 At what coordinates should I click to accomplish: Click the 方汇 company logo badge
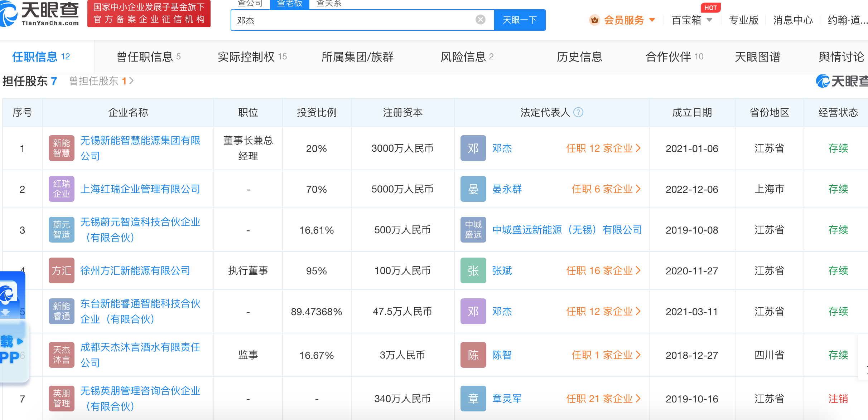point(61,270)
